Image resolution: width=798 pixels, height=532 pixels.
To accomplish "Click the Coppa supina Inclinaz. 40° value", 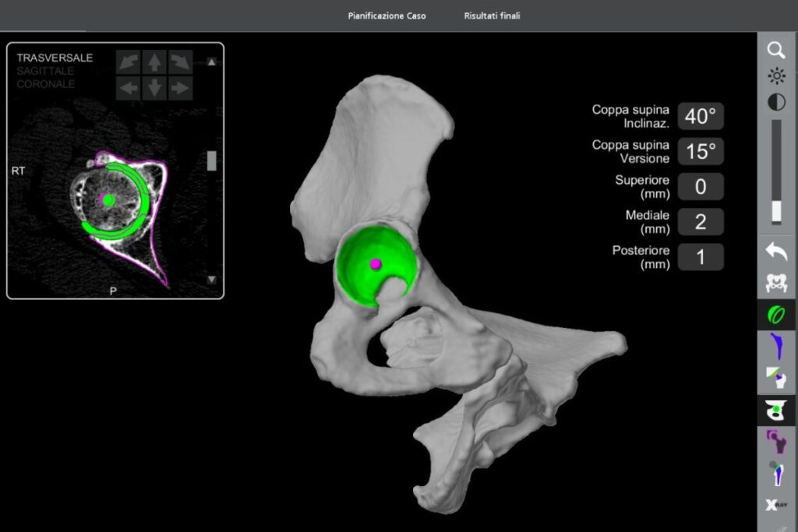I will pos(700,117).
